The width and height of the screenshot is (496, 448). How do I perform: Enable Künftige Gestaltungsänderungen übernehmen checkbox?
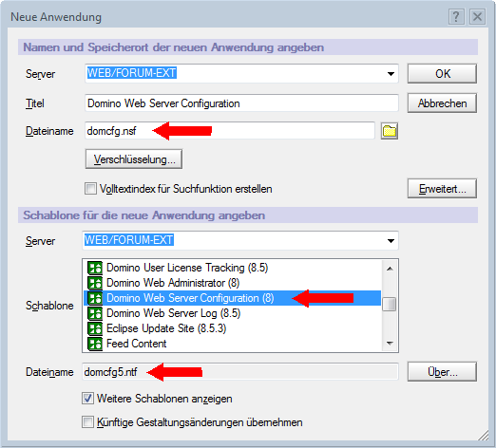pyautogui.click(x=87, y=422)
